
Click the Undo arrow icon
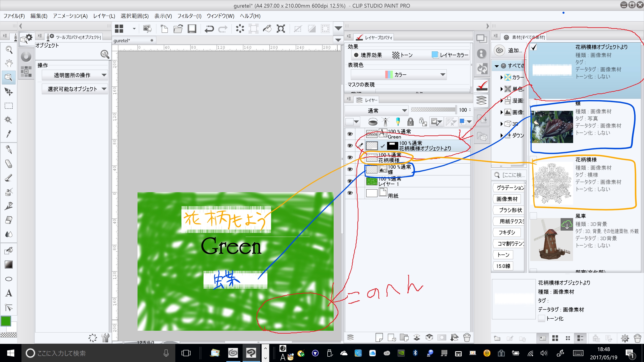click(x=209, y=29)
